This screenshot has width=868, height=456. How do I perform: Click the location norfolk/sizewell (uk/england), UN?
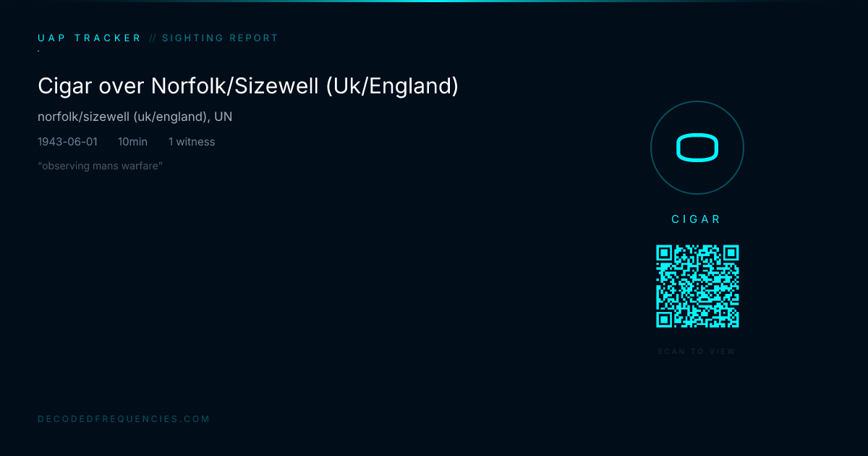[x=135, y=117]
